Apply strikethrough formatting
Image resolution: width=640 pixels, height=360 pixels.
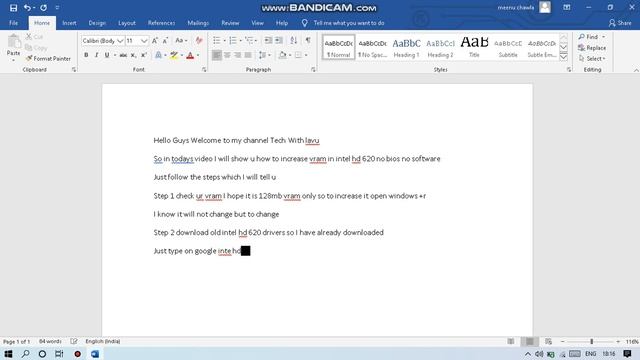pyautogui.click(x=123, y=55)
